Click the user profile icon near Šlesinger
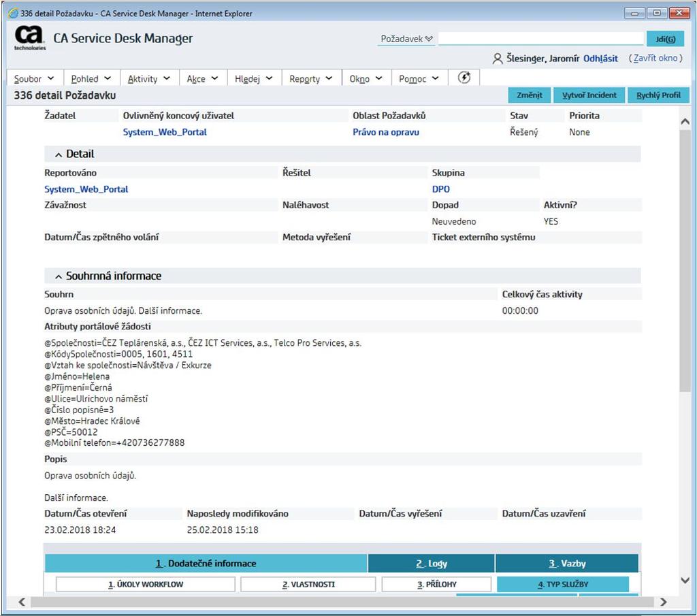The image size is (697, 616). coord(498,59)
